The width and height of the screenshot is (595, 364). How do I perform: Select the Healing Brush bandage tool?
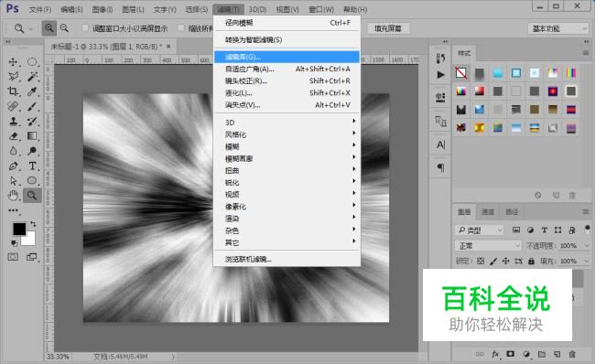click(x=13, y=106)
